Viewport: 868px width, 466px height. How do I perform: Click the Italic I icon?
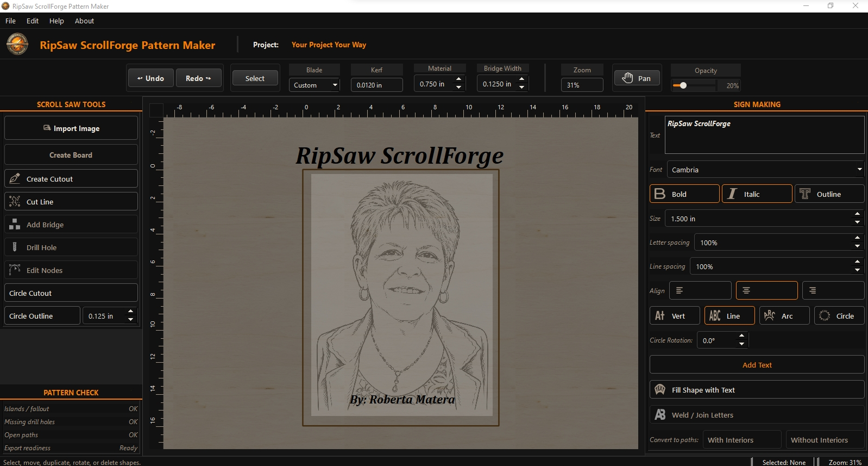(x=732, y=194)
